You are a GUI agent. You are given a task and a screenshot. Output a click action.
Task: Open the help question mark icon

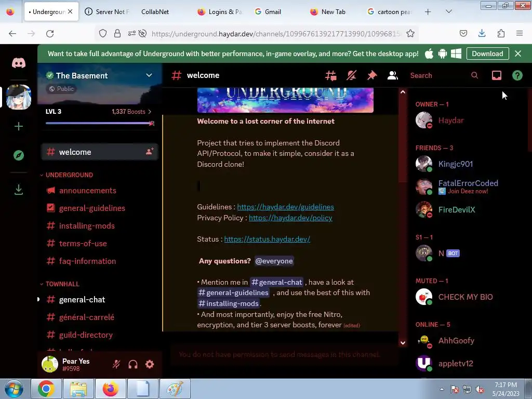click(x=517, y=75)
